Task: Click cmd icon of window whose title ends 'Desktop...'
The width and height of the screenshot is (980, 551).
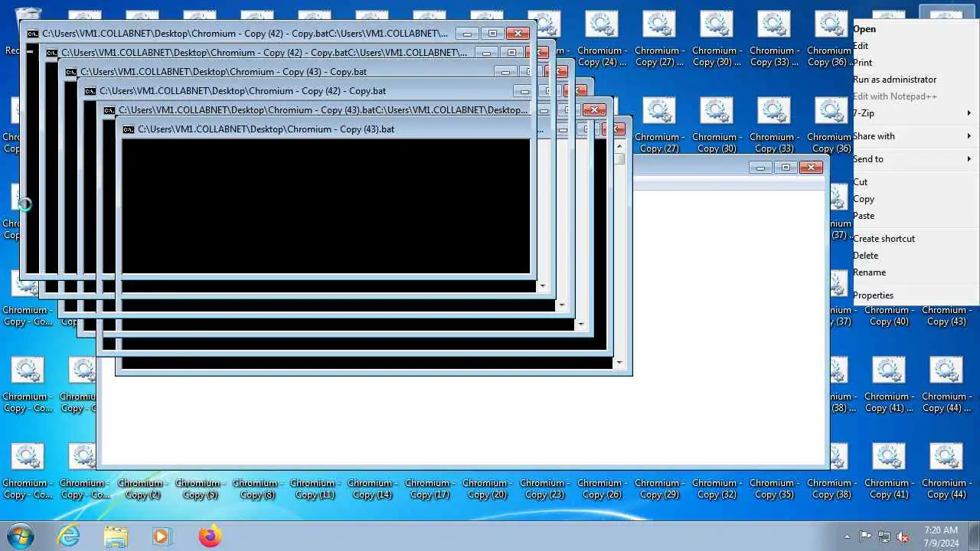Action: point(109,110)
